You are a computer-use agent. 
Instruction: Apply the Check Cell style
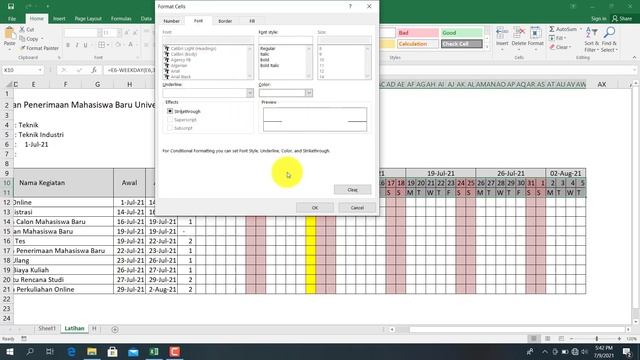point(461,44)
